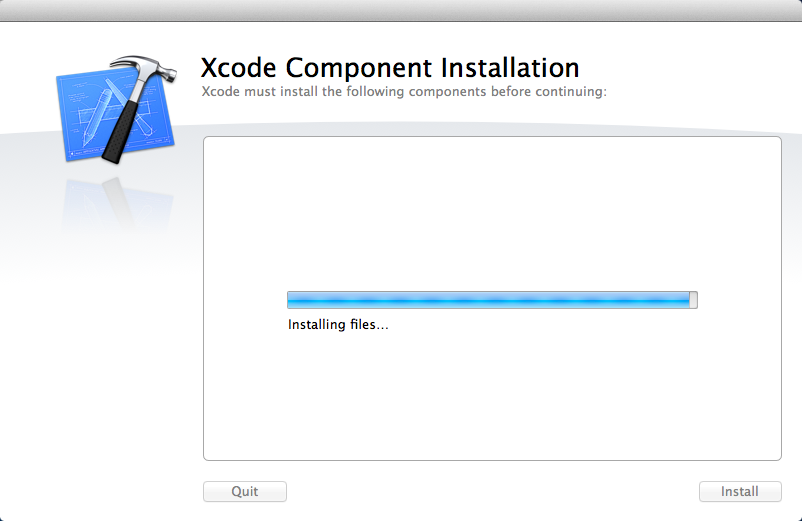
Task: Click the filled starting edge of the progress bar
Action: (x=290, y=300)
